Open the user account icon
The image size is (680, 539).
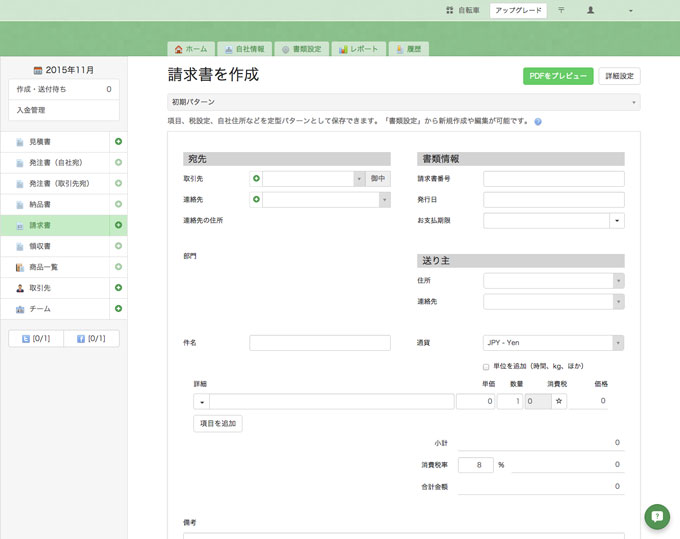tap(590, 10)
